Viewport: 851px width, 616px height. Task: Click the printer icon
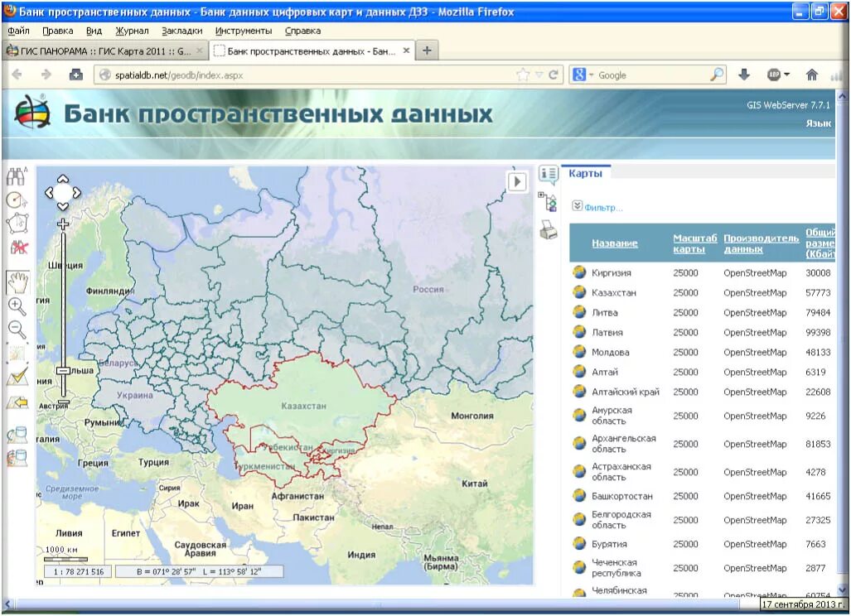(549, 229)
